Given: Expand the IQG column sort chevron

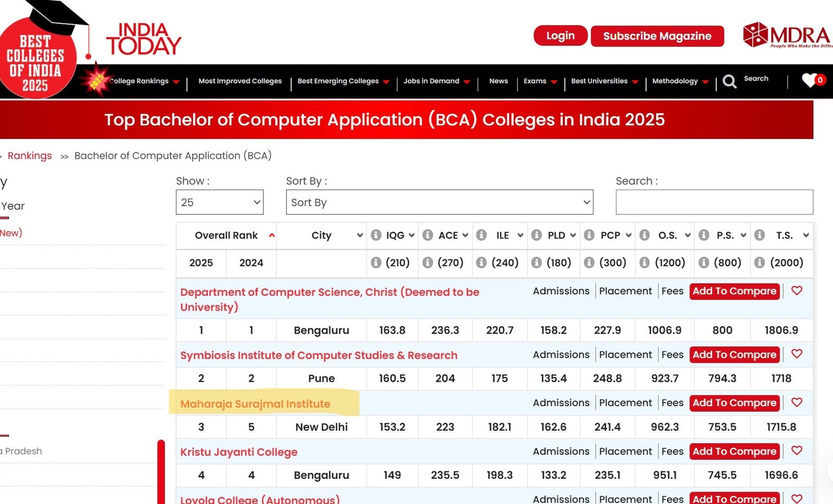Looking at the screenshot, I should tap(412, 235).
